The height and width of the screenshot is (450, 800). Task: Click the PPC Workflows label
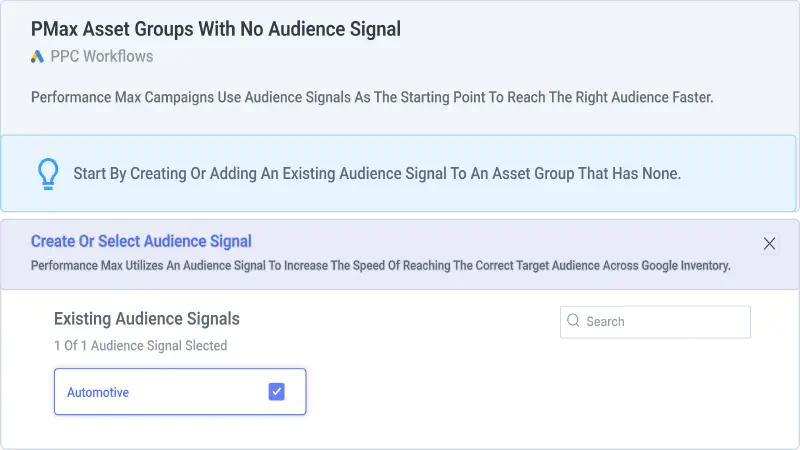point(102,56)
